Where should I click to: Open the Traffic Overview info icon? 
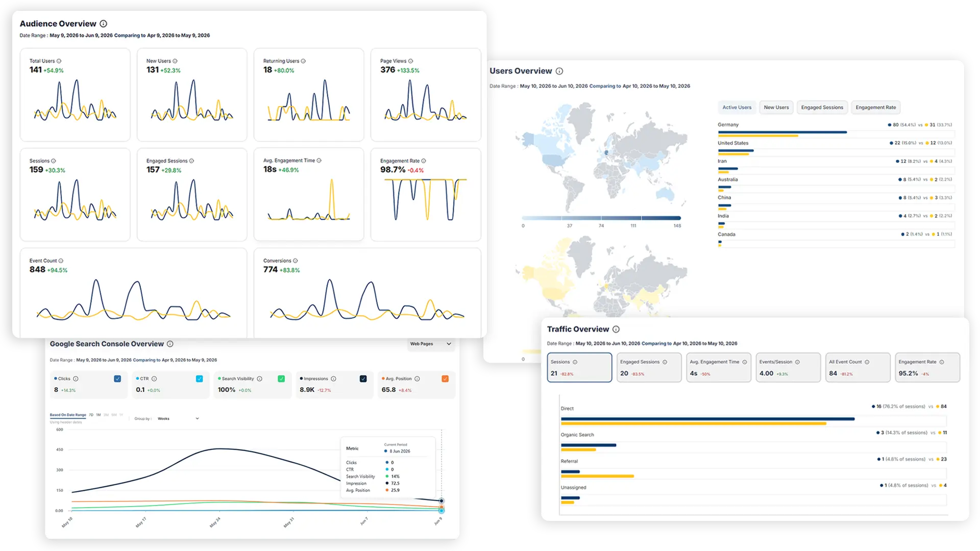[616, 329]
